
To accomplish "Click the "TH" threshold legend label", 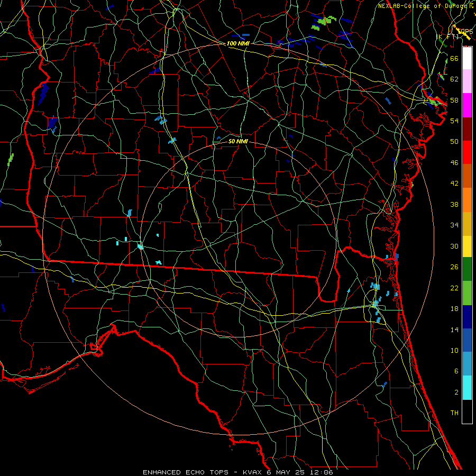I will coord(454,413).
